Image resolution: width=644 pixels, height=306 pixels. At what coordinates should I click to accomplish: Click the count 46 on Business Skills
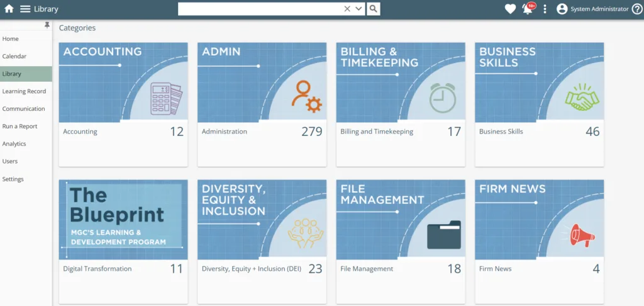pos(592,132)
